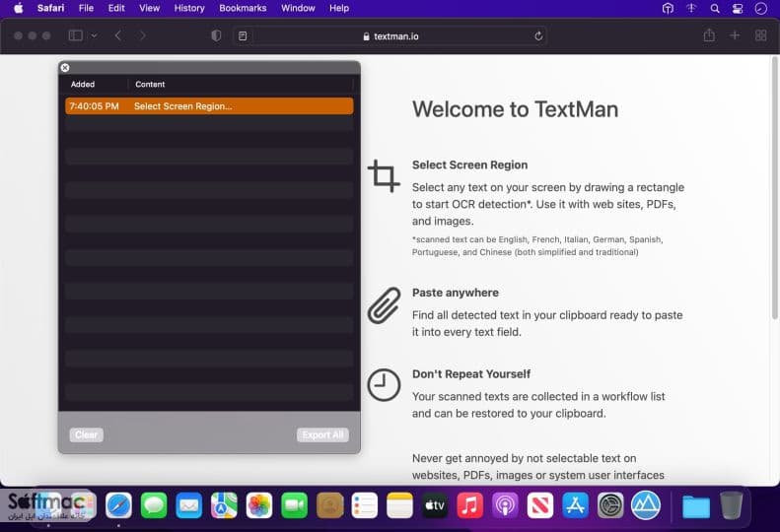Open the privacy report shield icon
This screenshot has width=780, height=532.
point(216,35)
